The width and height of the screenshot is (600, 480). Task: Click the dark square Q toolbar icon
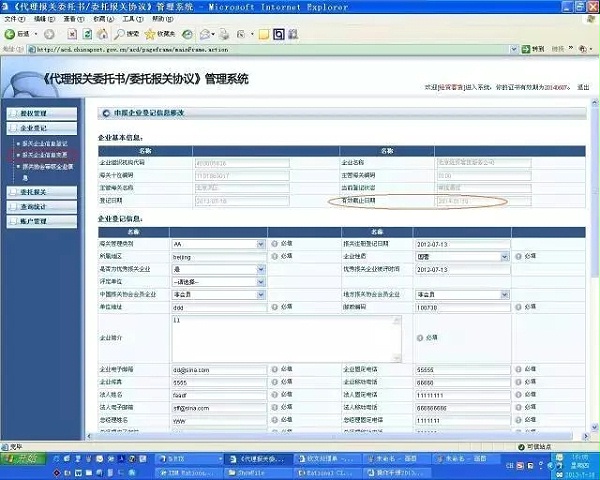[x=279, y=34]
